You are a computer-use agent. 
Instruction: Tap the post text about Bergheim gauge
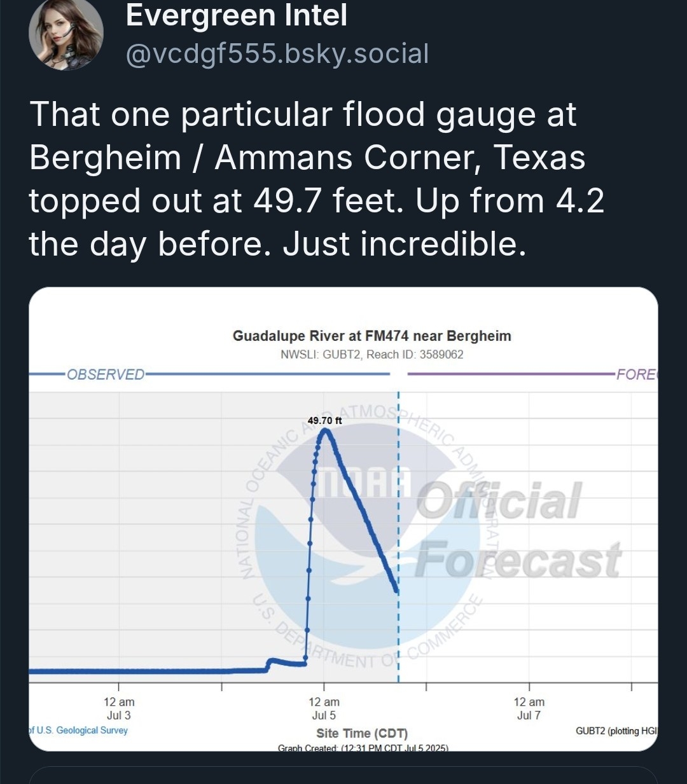(316, 179)
